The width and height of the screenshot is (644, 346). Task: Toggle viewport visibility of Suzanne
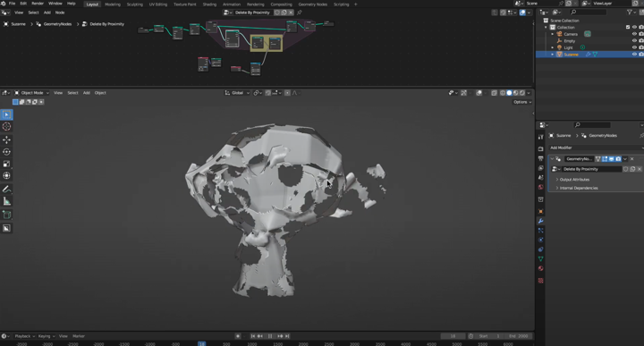634,55
